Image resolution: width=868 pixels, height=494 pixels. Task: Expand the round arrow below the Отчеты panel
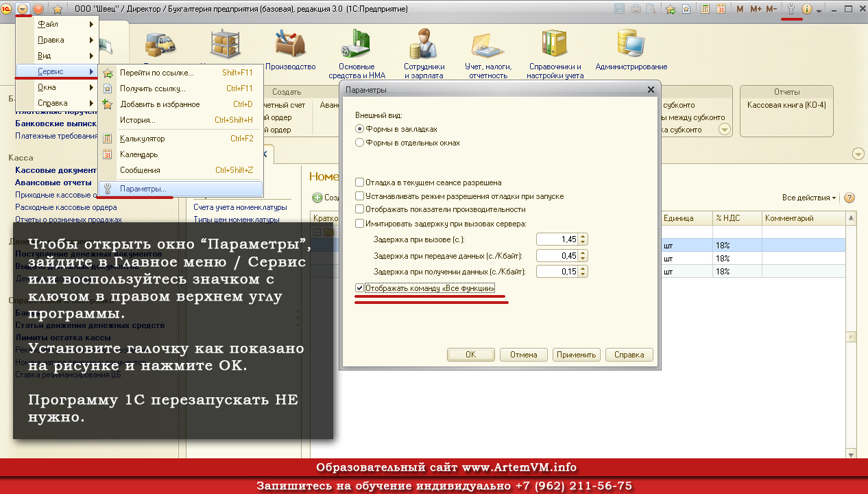click(857, 154)
